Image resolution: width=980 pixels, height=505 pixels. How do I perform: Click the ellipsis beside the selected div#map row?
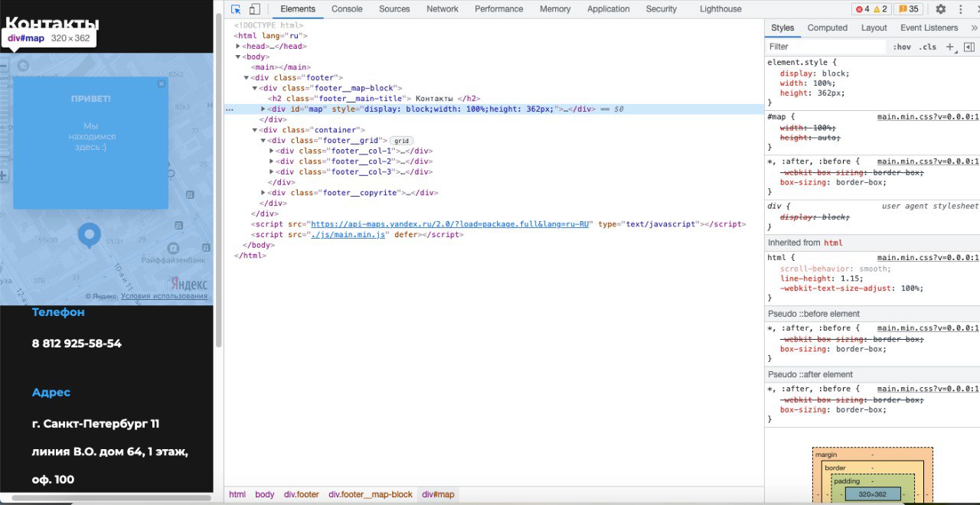[229, 109]
